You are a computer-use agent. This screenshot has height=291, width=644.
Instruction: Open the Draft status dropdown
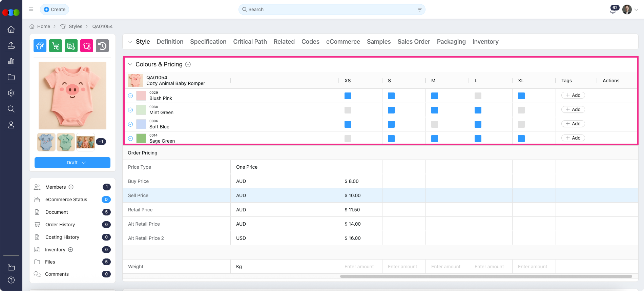coord(72,163)
